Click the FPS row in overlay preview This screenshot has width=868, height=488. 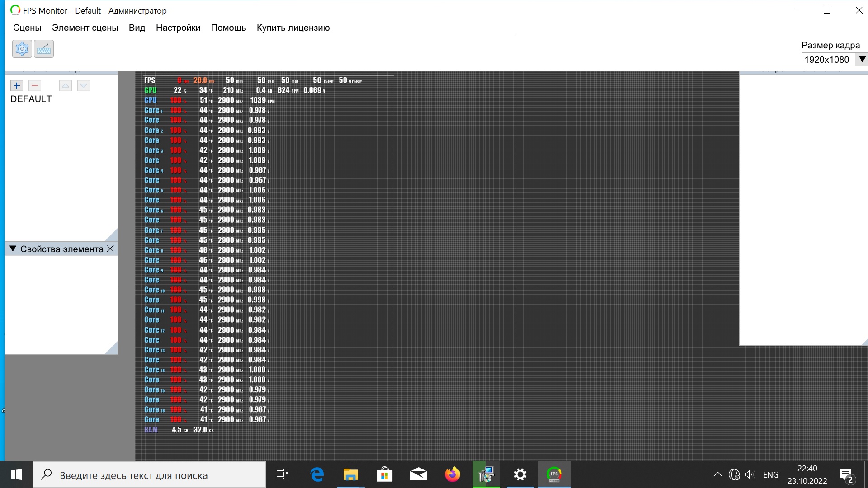coord(150,80)
